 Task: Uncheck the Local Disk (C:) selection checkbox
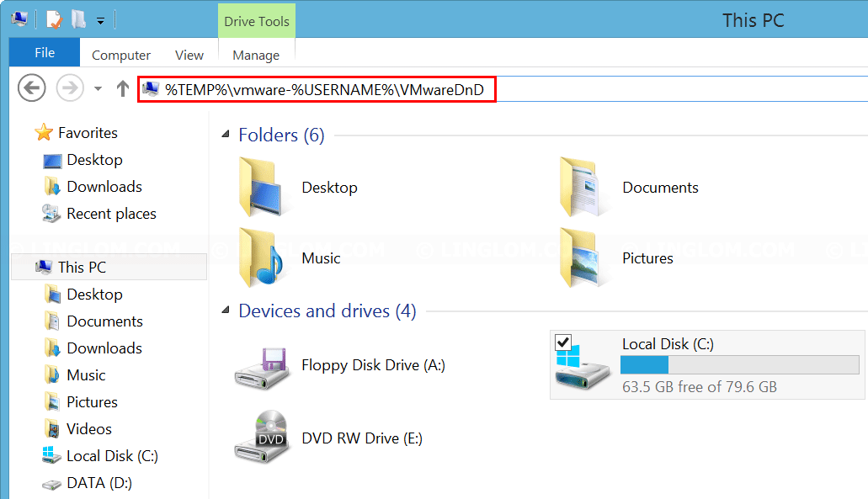(x=563, y=342)
